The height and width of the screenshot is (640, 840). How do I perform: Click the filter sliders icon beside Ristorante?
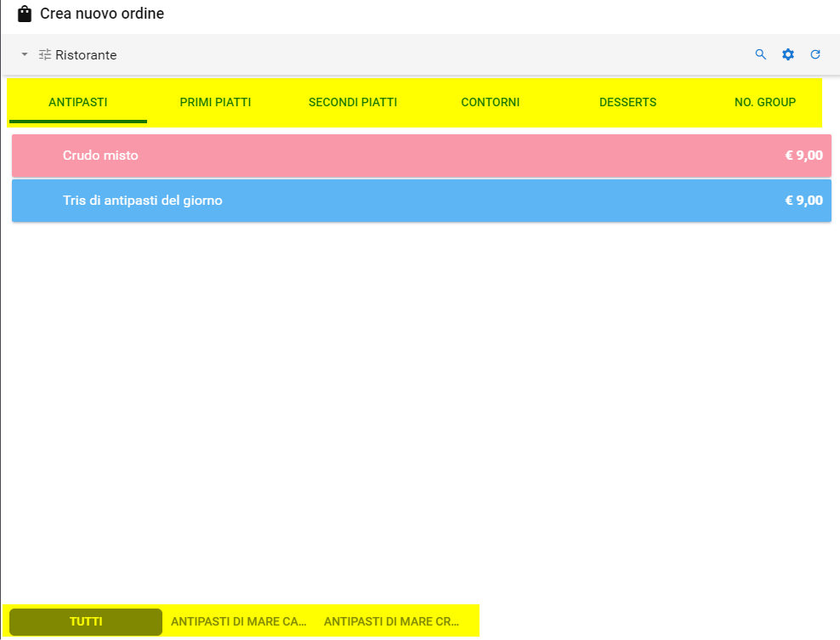tap(45, 54)
